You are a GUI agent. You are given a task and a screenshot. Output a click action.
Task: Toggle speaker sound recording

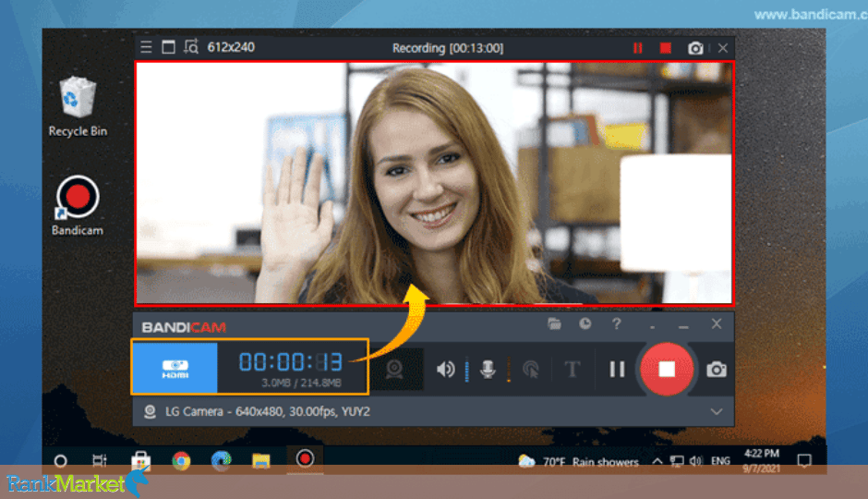coord(446,369)
